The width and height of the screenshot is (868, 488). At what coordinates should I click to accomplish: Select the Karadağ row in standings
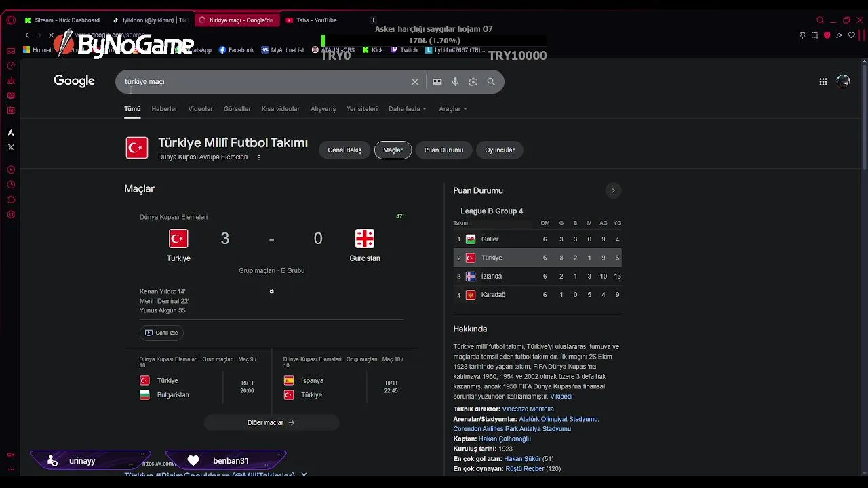(537, 295)
